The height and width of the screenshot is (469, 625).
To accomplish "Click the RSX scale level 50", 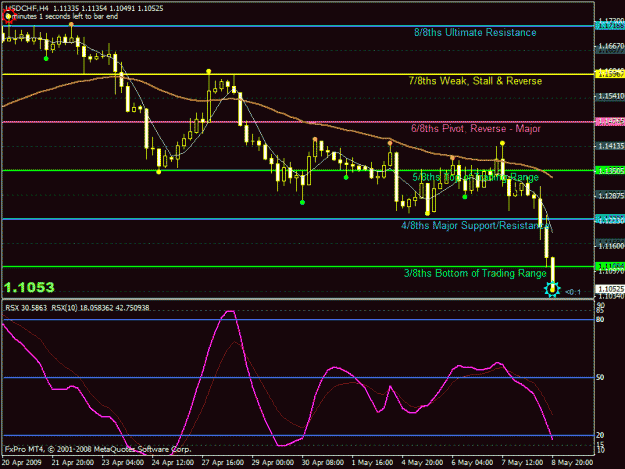I will (x=600, y=377).
